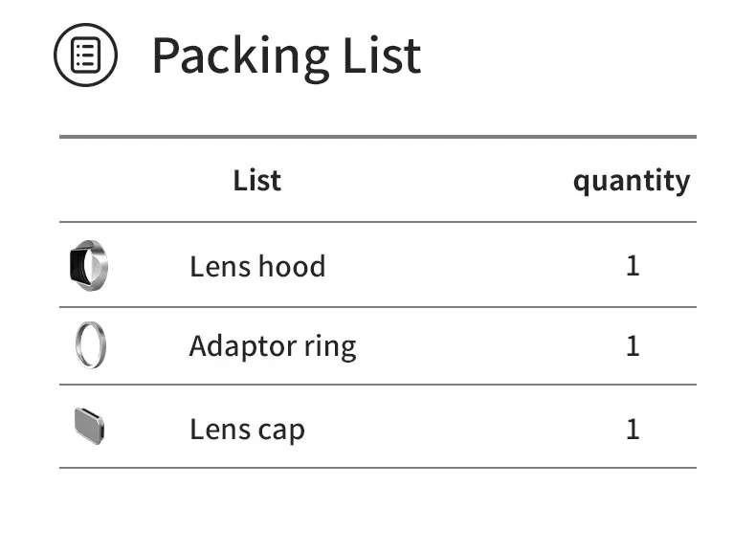Screen dimensions: 756x552
Task: Click the packing list document icon
Action: 85,55
